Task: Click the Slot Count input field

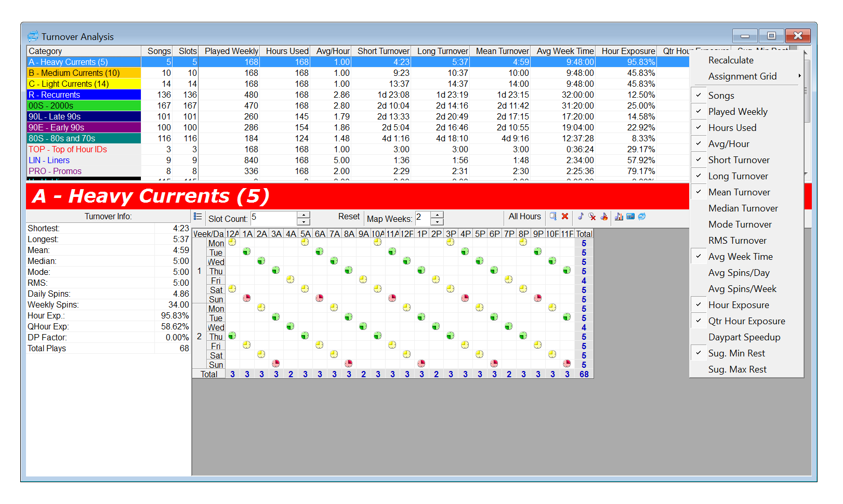Action: [274, 218]
